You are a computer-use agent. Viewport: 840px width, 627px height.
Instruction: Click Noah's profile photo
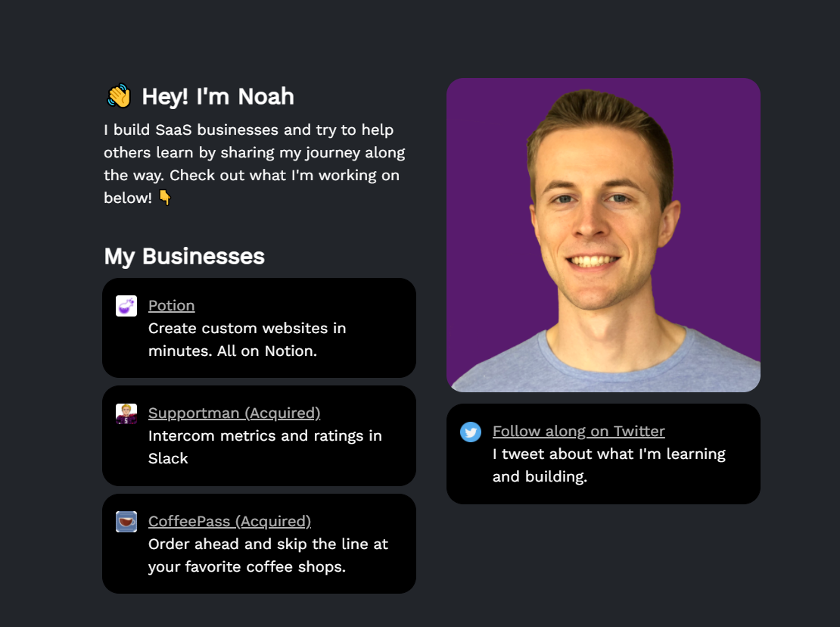coord(603,235)
